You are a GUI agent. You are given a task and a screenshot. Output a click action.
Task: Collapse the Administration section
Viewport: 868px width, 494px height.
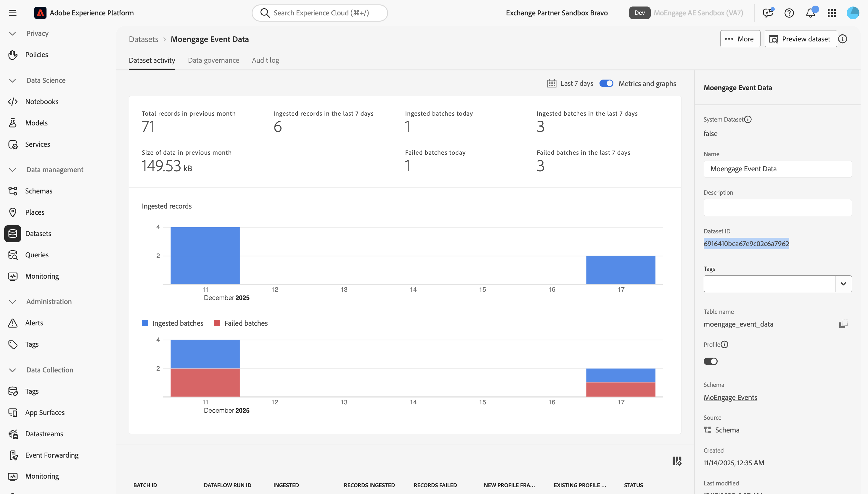pyautogui.click(x=12, y=302)
